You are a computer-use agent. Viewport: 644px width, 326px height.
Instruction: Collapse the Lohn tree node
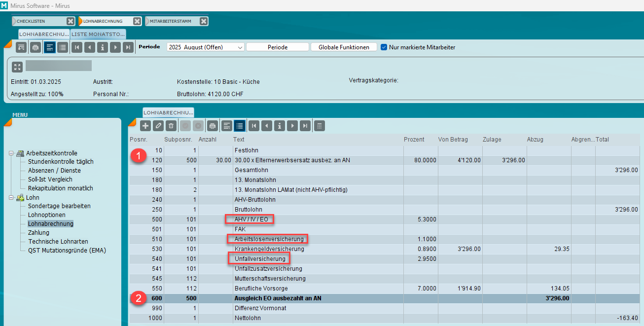(11, 197)
